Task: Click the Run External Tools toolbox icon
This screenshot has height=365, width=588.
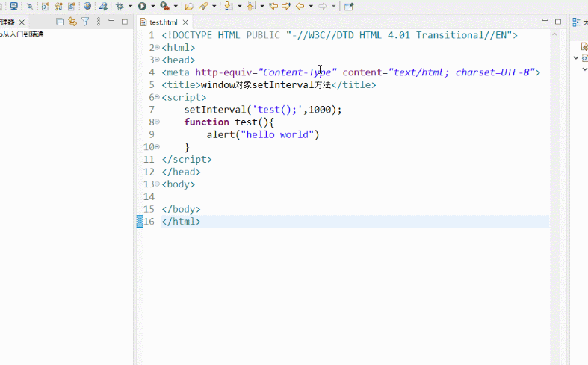Action: point(164,6)
